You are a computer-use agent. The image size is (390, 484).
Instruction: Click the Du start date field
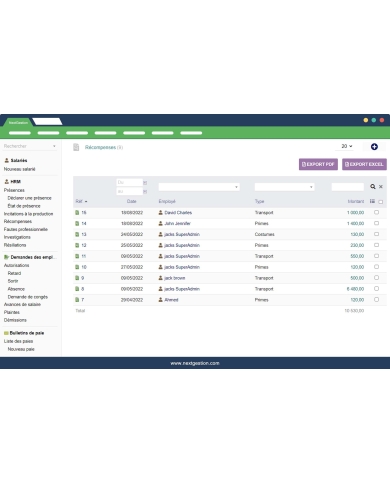click(129, 182)
